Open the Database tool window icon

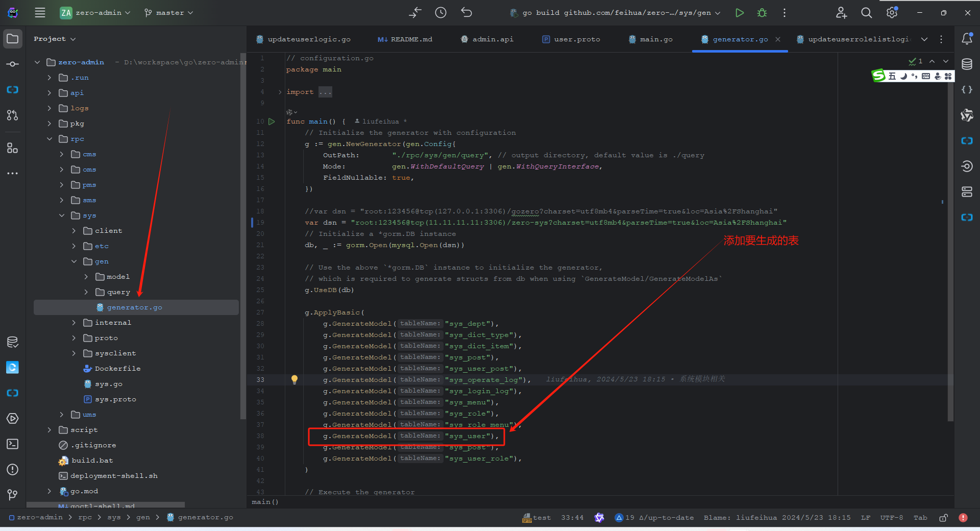click(x=967, y=64)
